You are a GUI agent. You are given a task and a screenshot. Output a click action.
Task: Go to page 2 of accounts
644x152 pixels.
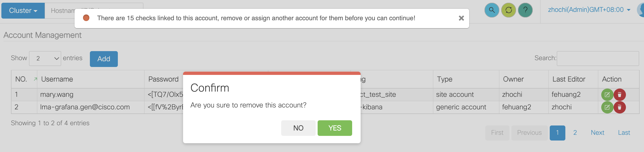(x=575, y=133)
